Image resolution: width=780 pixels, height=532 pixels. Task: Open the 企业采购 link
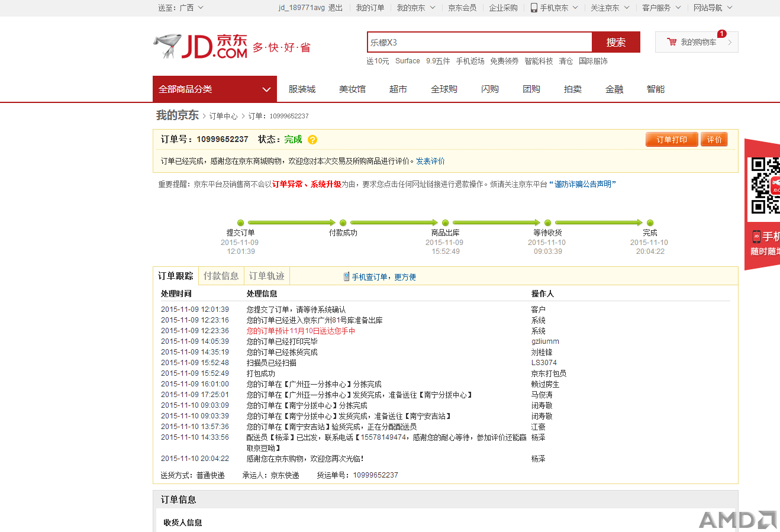[503, 8]
